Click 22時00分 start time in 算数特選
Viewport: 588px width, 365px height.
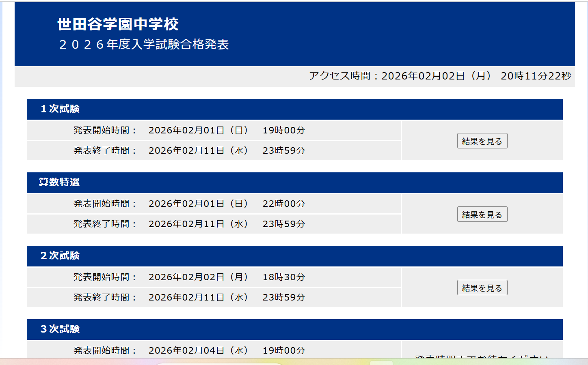coord(283,204)
